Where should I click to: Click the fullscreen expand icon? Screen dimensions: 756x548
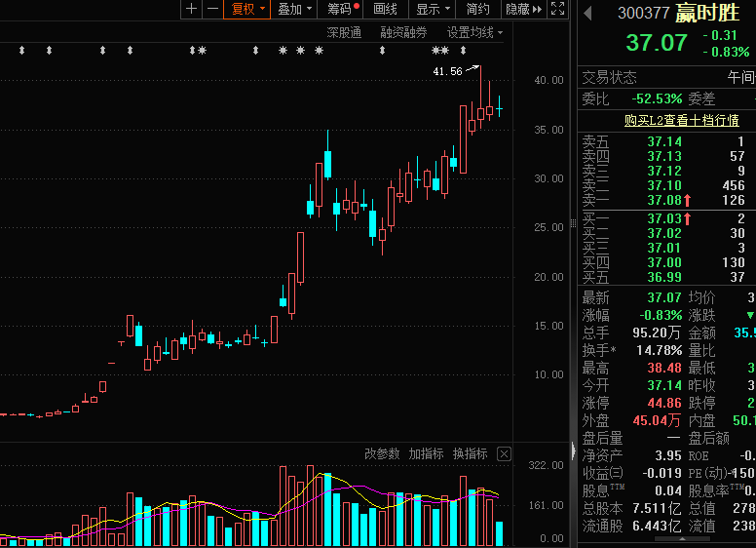[x=558, y=9]
